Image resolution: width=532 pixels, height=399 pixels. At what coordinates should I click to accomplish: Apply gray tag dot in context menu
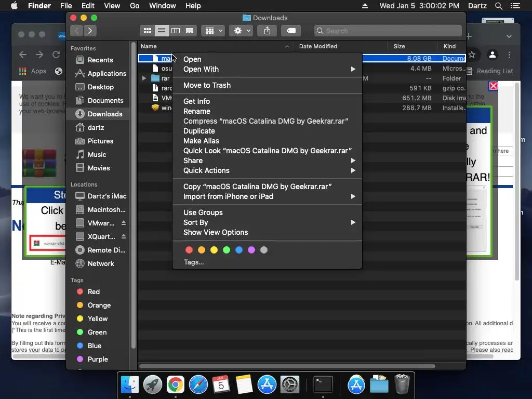[x=263, y=250]
